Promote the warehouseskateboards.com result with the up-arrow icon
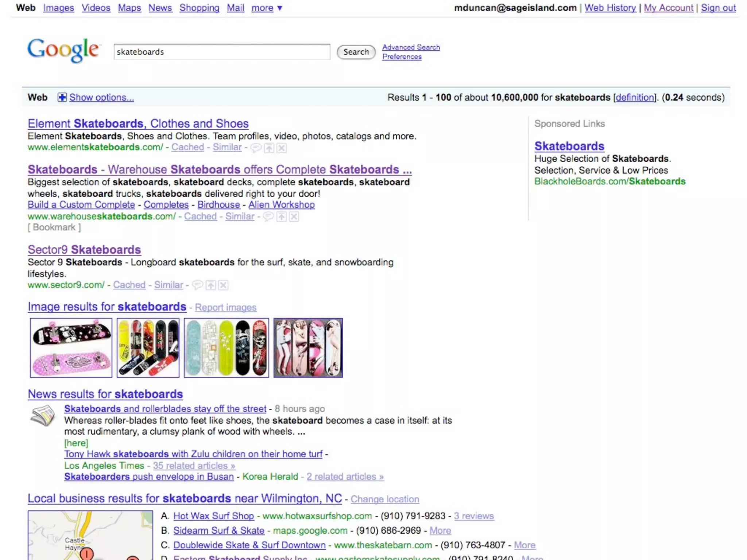The height and width of the screenshot is (560, 747). coord(282,217)
